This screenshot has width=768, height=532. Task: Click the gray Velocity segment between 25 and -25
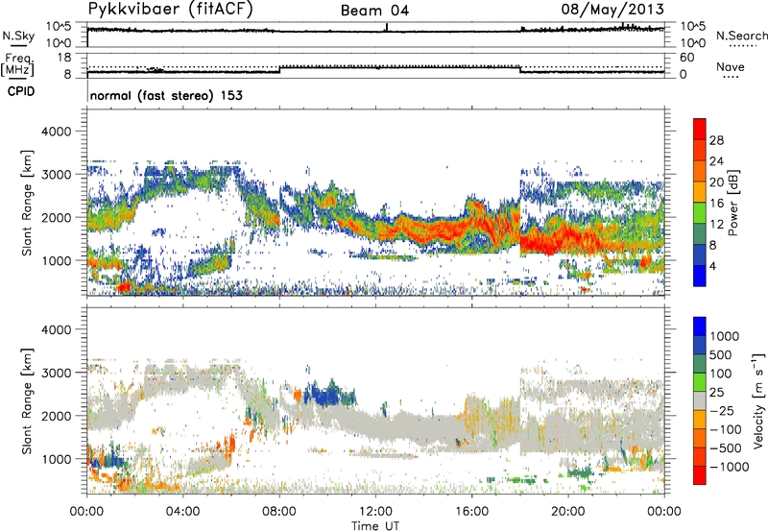click(700, 401)
